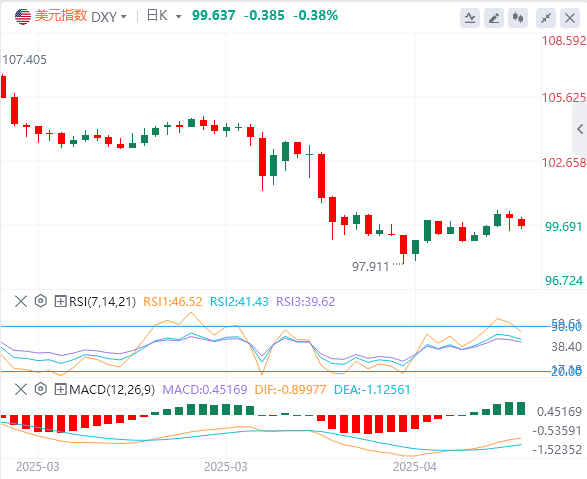
Task: Click the DEA:-1.12561 value
Action: pyautogui.click(x=372, y=390)
